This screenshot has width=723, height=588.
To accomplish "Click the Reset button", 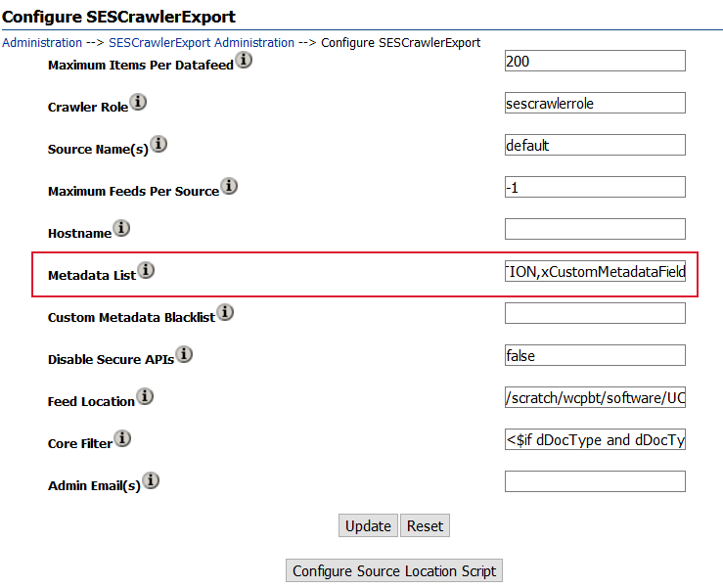I will (x=425, y=525).
